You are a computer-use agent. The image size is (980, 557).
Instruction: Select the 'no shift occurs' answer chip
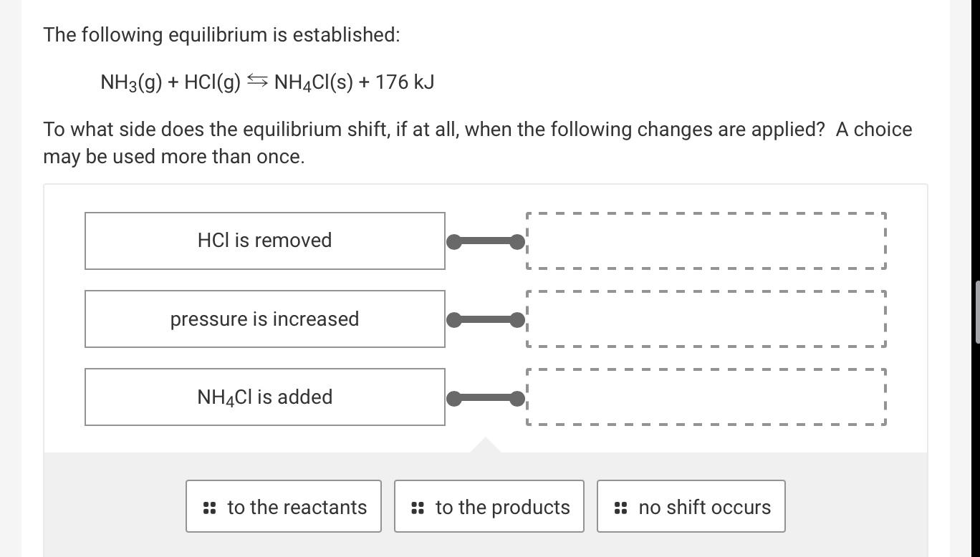691,507
